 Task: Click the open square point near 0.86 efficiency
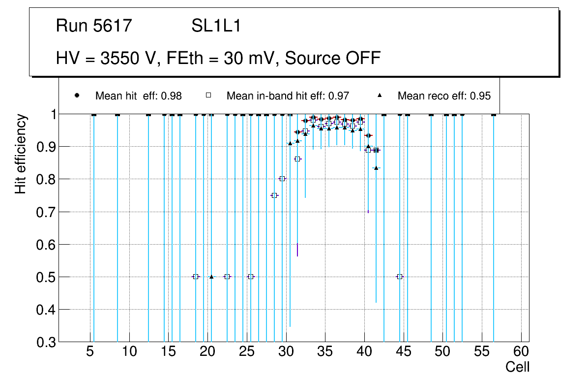pos(297,159)
